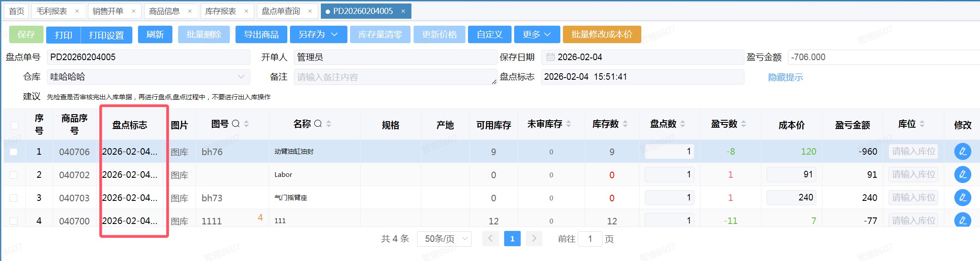Screen dimensions: 980x261
Task: Click the 备注 input field
Action: click(x=395, y=77)
